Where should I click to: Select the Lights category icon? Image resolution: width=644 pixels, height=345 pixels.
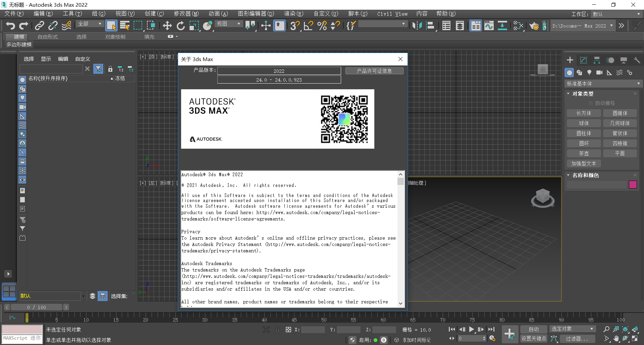589,72
